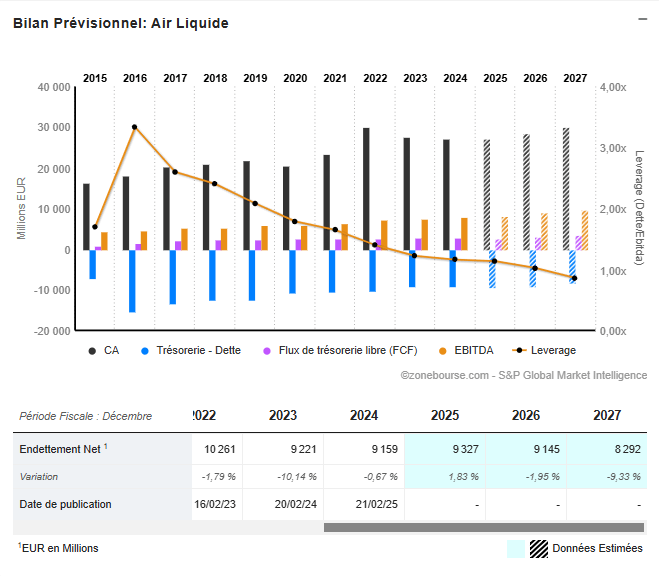Click the Endettement Net value 10 261
Screen dimensions: 659x576
click(219, 449)
